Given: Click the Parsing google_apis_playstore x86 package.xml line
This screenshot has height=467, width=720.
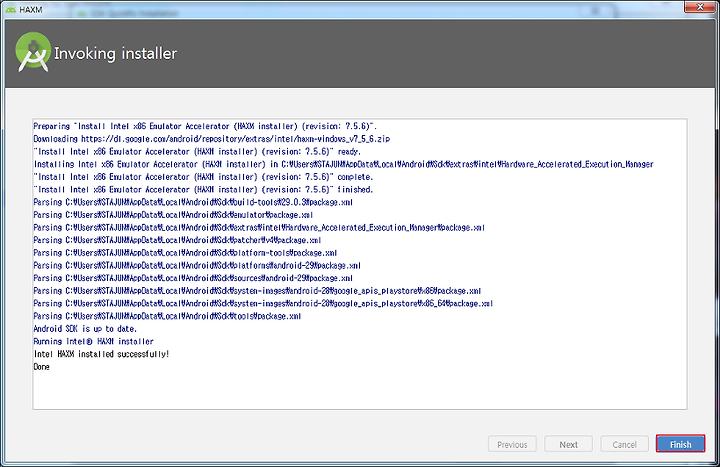Looking at the screenshot, I should click(258, 291).
